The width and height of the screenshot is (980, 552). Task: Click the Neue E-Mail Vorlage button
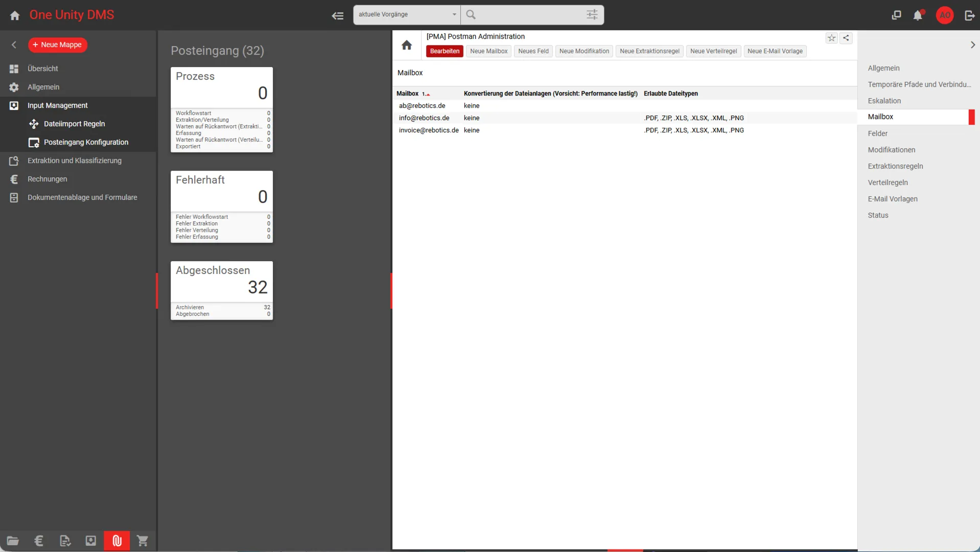(x=775, y=51)
